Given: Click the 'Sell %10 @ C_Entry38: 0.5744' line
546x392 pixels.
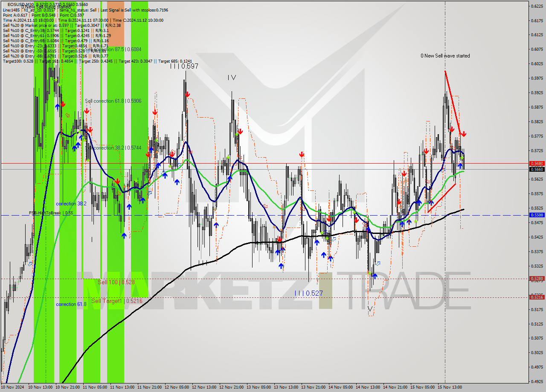Looking at the screenshot, I should [x=55, y=30].
